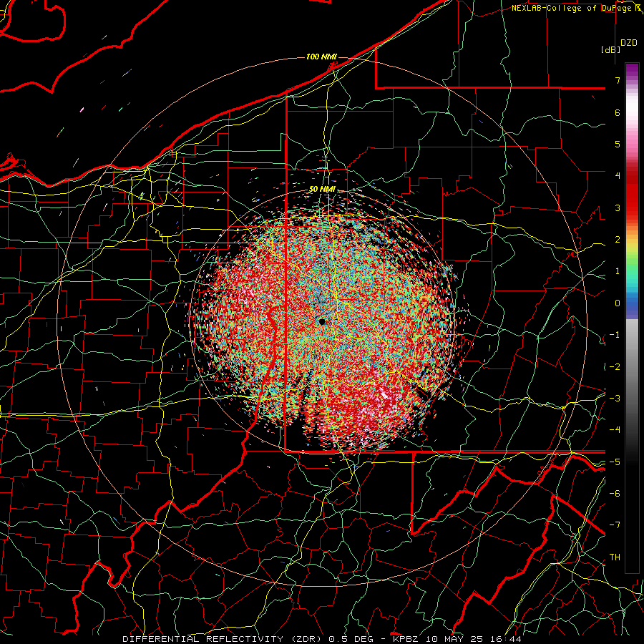Viewport: 644px width, 644px height.
Task: Click the -4 value on the color scale
Action: click(615, 430)
